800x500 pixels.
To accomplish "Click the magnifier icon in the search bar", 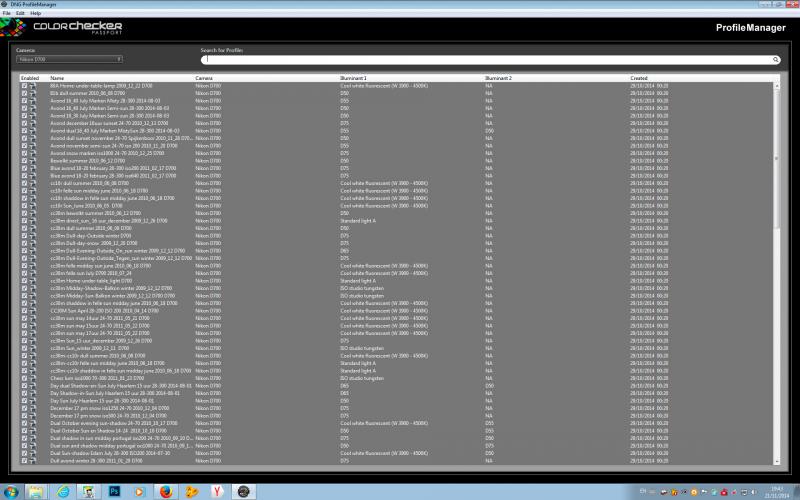I will (x=776, y=60).
